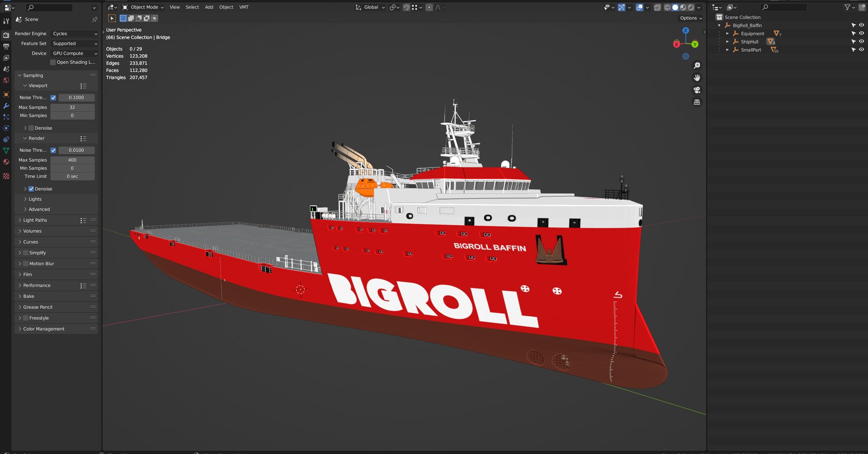Toggle viewport overlays display

point(639,7)
